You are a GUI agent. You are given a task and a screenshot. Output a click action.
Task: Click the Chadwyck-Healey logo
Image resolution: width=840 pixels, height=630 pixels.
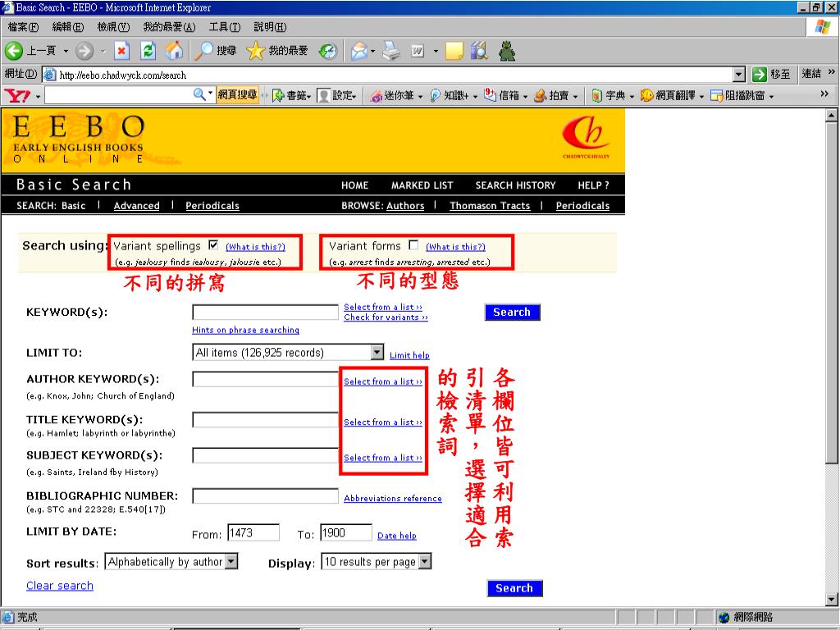click(586, 138)
